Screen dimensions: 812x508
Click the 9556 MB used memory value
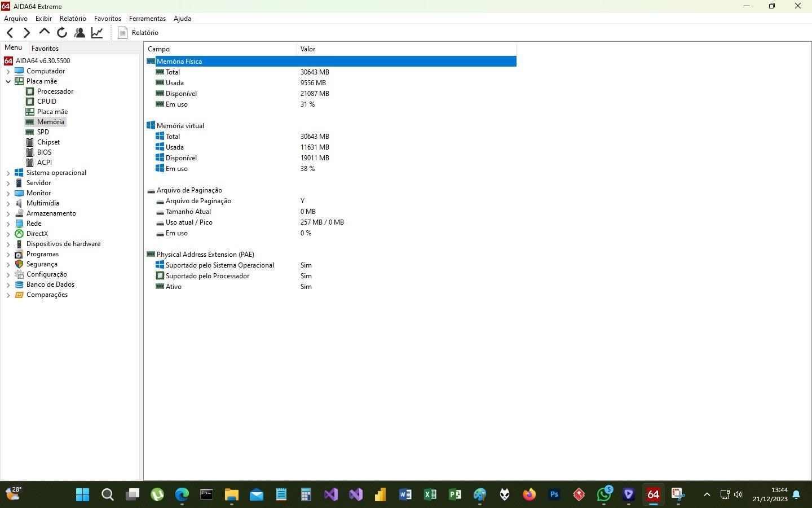point(313,83)
